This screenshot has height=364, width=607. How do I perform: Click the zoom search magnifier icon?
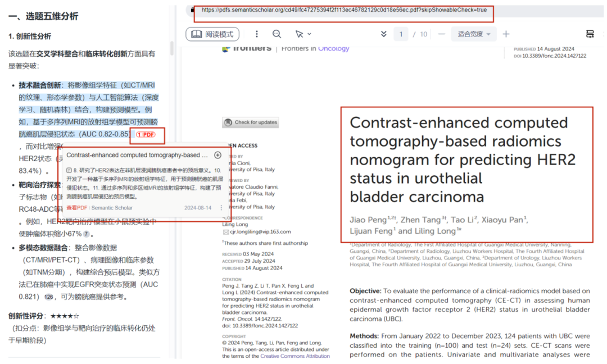point(277,34)
